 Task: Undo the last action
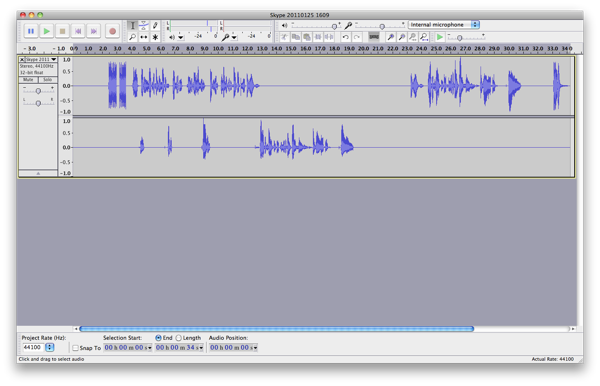click(x=346, y=37)
